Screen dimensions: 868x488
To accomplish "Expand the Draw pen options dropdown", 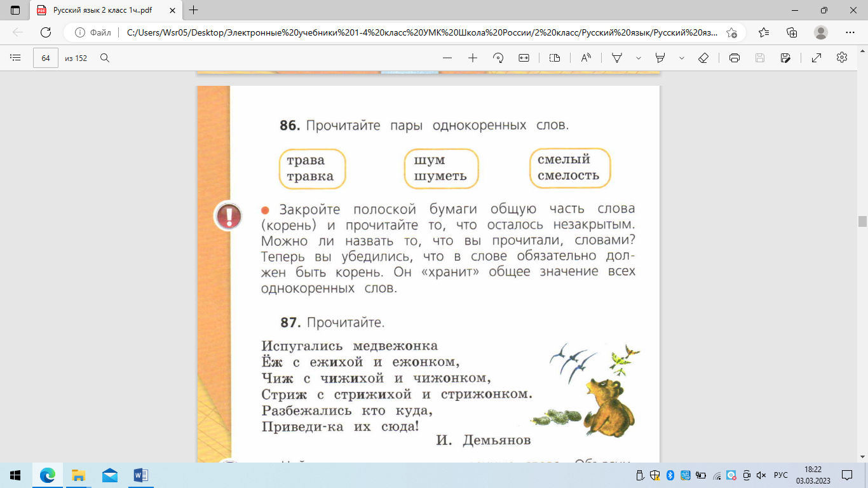I will point(639,58).
